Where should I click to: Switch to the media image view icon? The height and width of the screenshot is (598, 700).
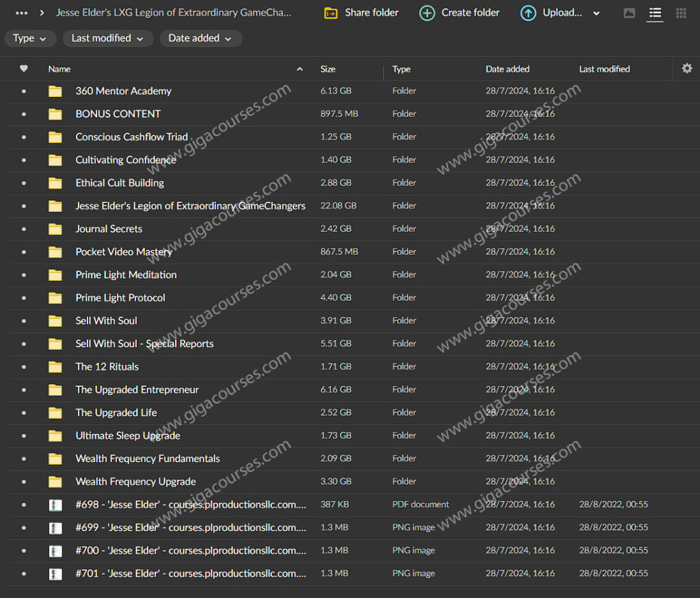[x=629, y=13]
